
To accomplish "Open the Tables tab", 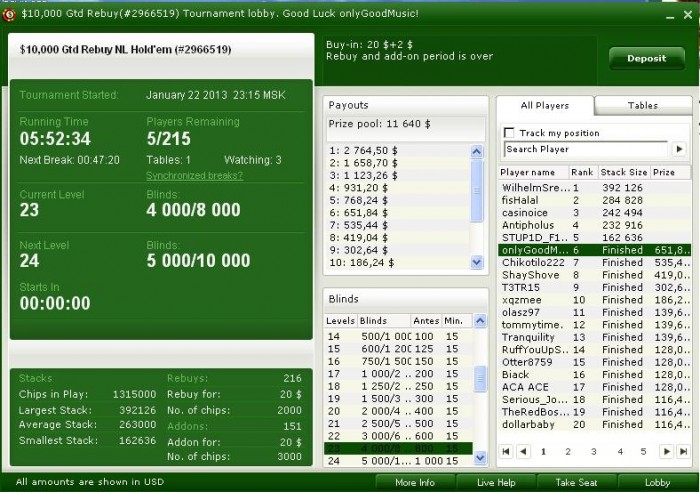I will pos(643,106).
